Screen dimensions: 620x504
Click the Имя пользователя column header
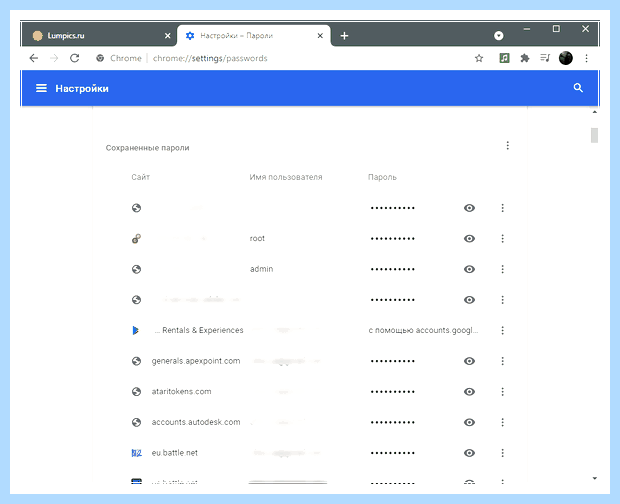pos(286,177)
